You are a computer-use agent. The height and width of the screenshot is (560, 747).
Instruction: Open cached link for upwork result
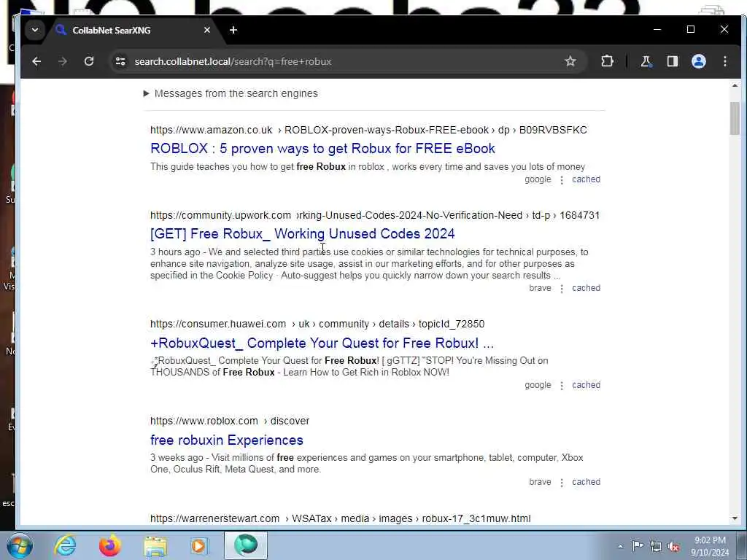[586, 288]
